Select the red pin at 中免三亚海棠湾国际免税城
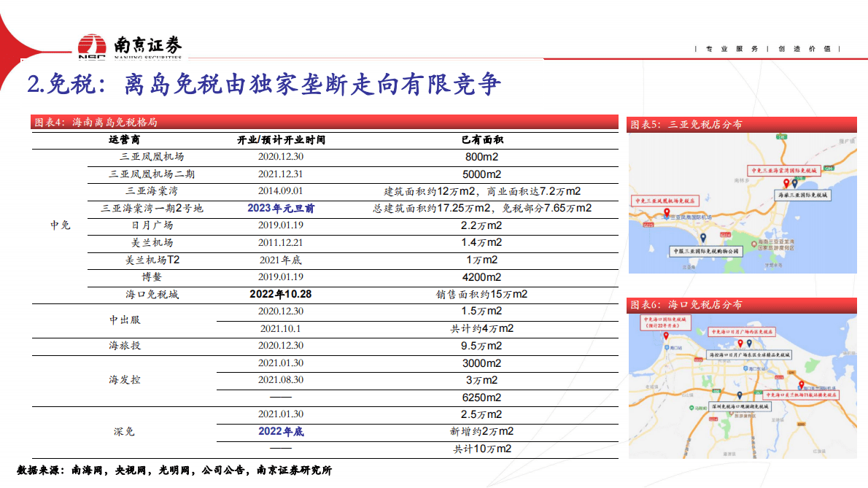Image resolution: width=868 pixels, height=488 pixels. 786,182
